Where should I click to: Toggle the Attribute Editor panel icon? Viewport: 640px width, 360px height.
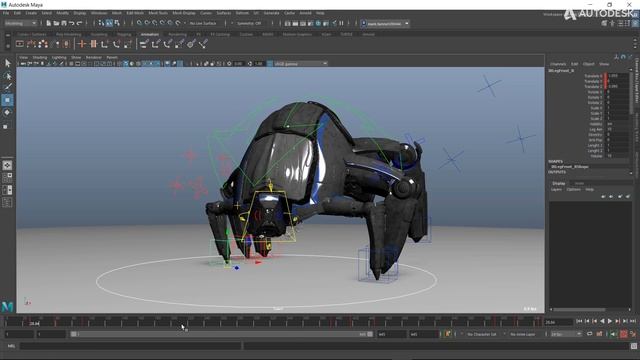click(620, 24)
